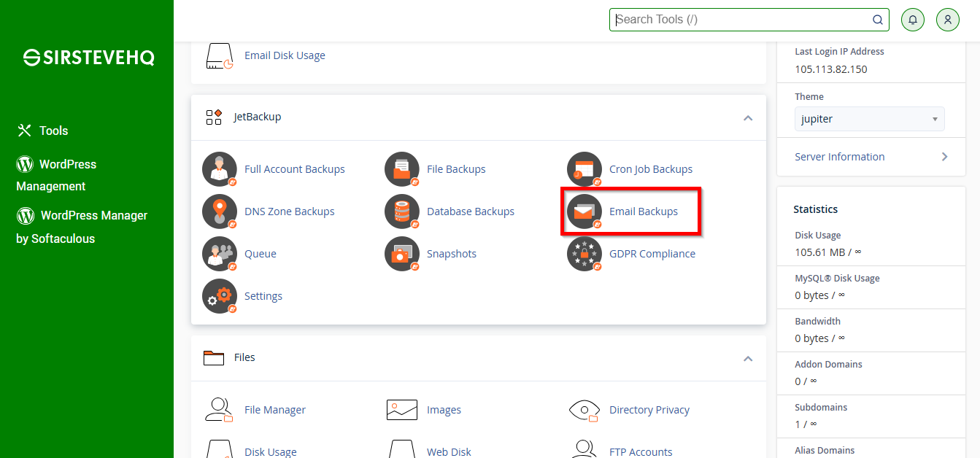Image resolution: width=980 pixels, height=458 pixels.
Task: Open the File Manager link
Action: [x=275, y=410]
